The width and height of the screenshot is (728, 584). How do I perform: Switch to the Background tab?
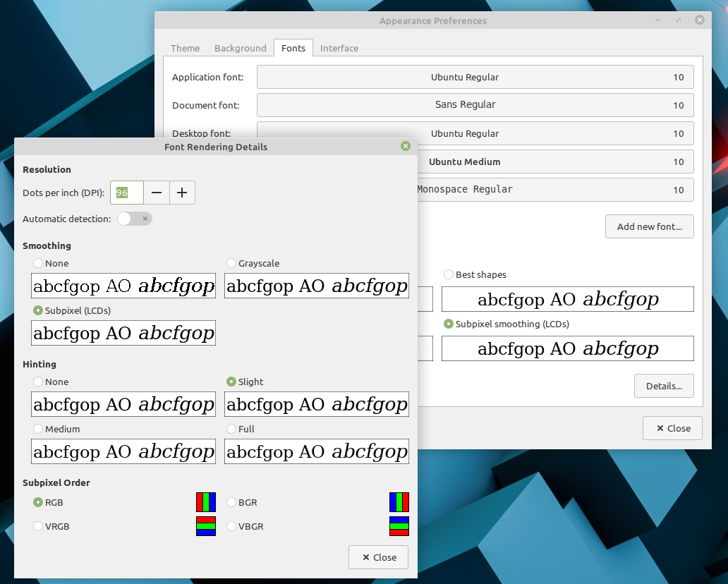pyautogui.click(x=241, y=48)
